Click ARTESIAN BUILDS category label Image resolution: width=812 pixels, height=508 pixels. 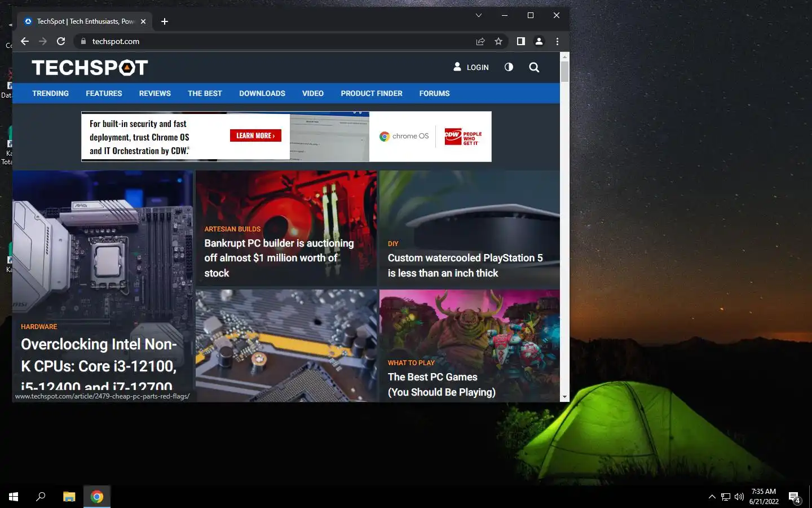click(x=232, y=229)
